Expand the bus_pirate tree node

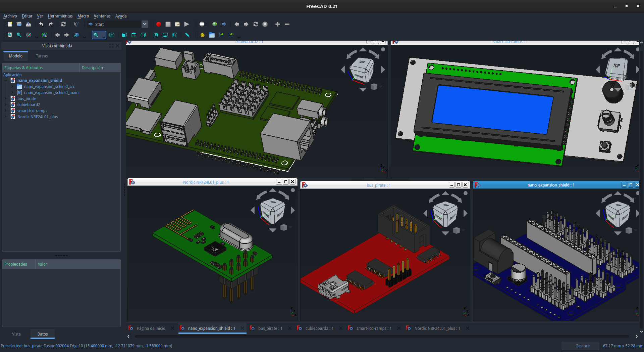click(6, 99)
